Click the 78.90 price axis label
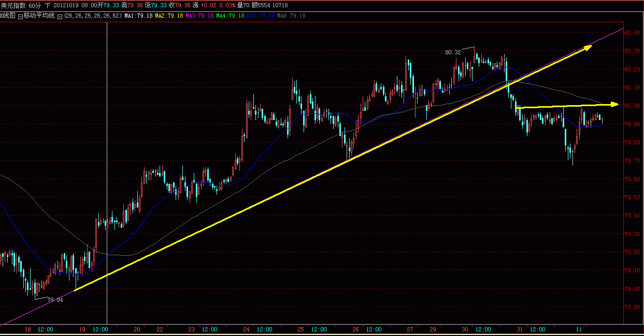 [x=633, y=307]
